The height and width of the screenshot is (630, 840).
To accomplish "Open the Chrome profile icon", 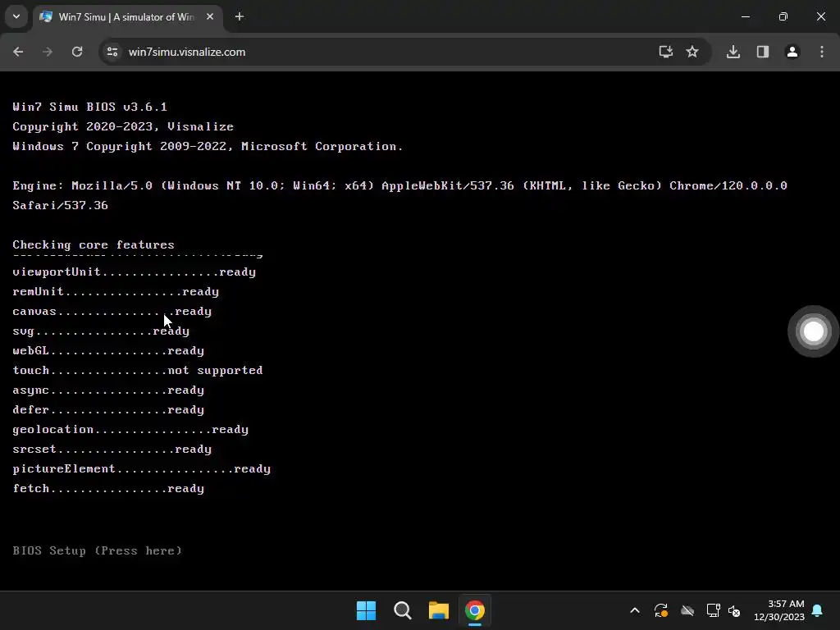I will click(x=792, y=52).
